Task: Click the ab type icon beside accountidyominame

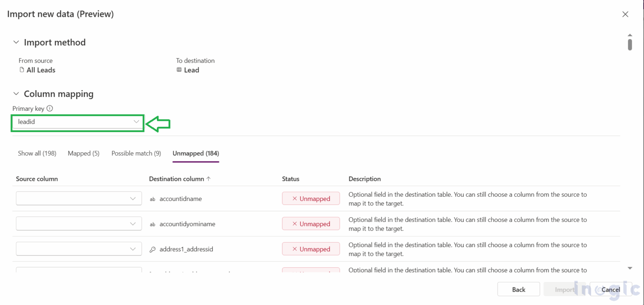Action: [152, 224]
